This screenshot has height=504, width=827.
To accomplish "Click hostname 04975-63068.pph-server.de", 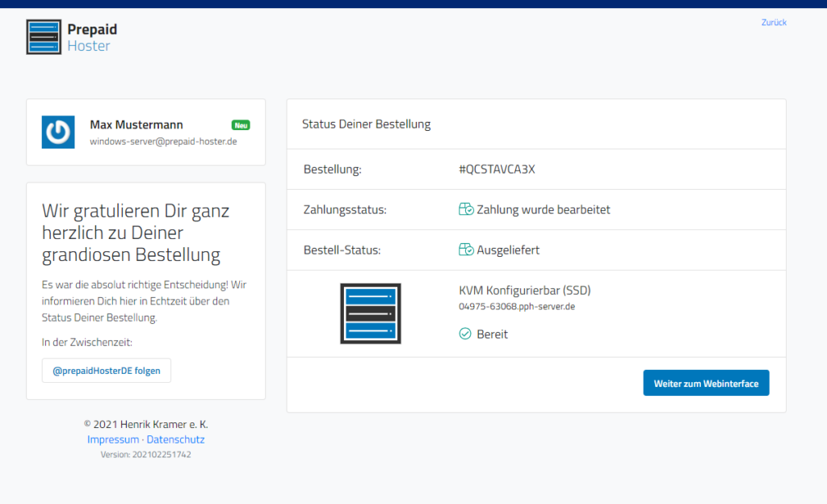I will [517, 306].
